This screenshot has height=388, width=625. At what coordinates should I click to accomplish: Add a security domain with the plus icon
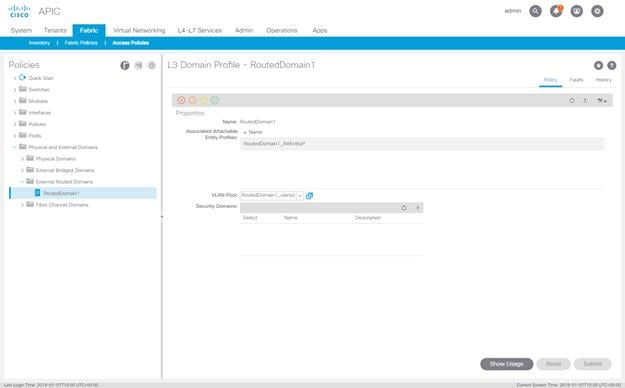click(418, 208)
